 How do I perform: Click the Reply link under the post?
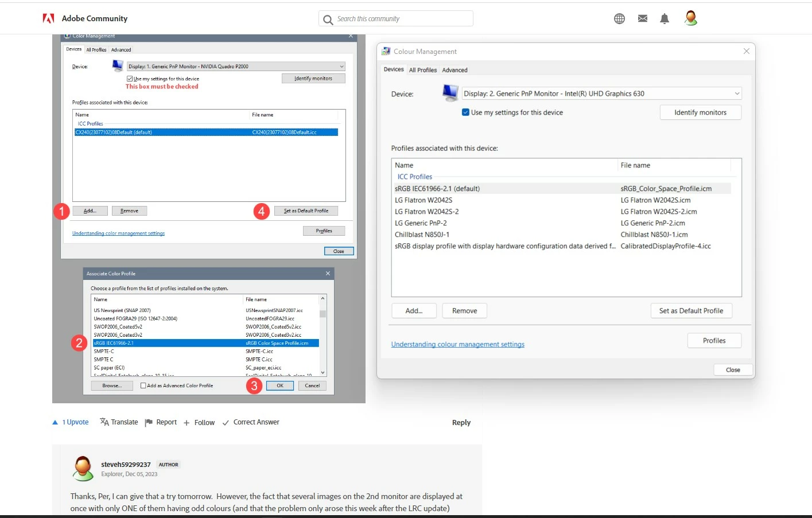tap(461, 423)
